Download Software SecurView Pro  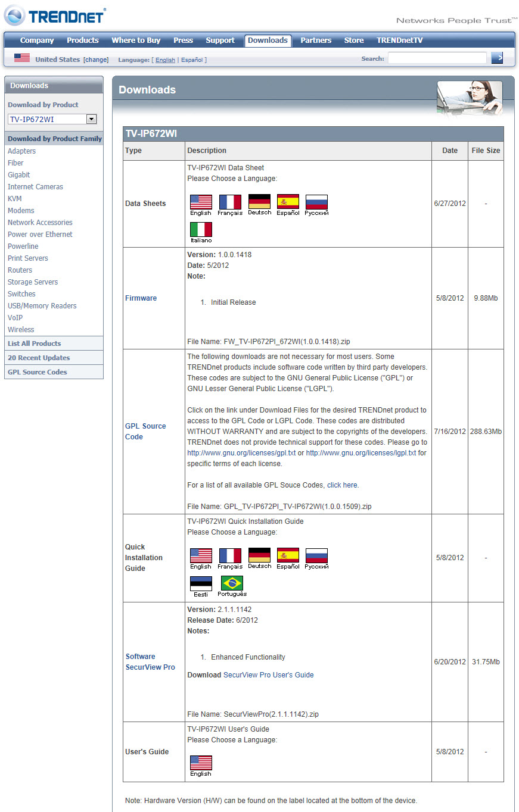pos(150,662)
